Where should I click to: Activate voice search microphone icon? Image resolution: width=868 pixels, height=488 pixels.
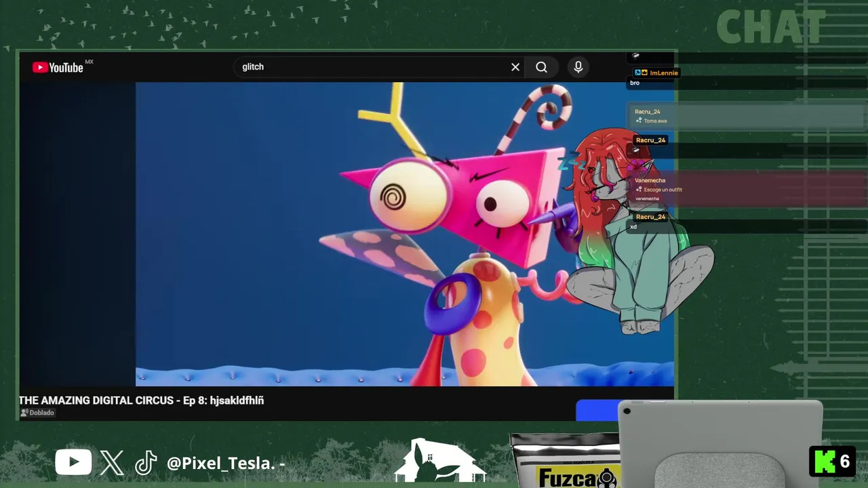coord(578,67)
